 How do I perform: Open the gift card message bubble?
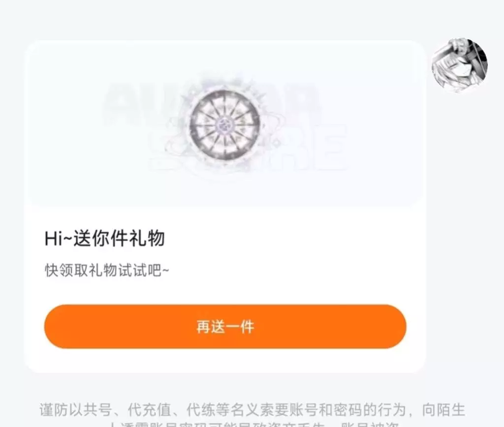225,206
